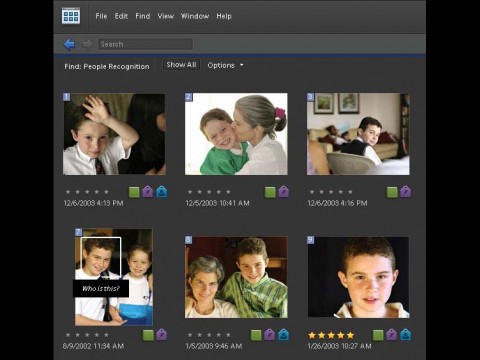The image size is (480, 360).
Task: Expand the Options dropdown
Action: tap(225, 65)
